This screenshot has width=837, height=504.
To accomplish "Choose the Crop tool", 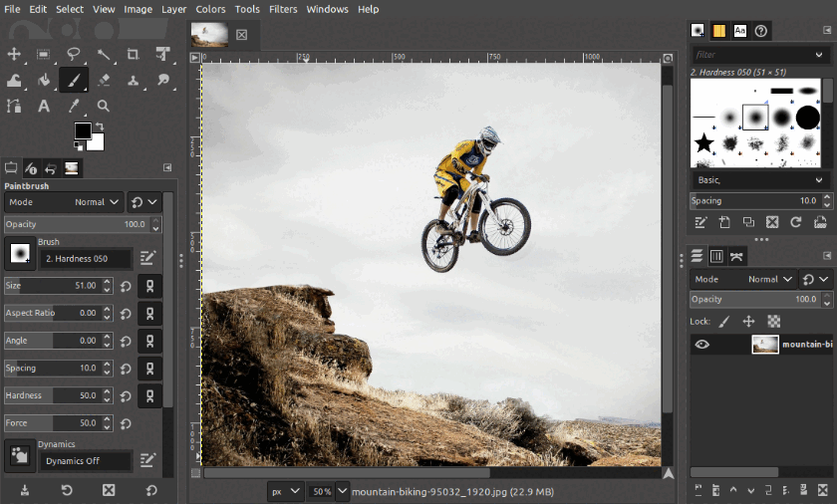I will [133, 54].
